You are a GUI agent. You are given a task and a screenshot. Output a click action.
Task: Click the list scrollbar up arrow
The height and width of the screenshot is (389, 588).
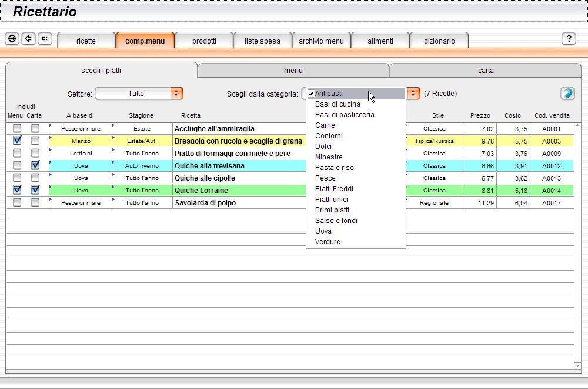pyautogui.click(x=577, y=126)
